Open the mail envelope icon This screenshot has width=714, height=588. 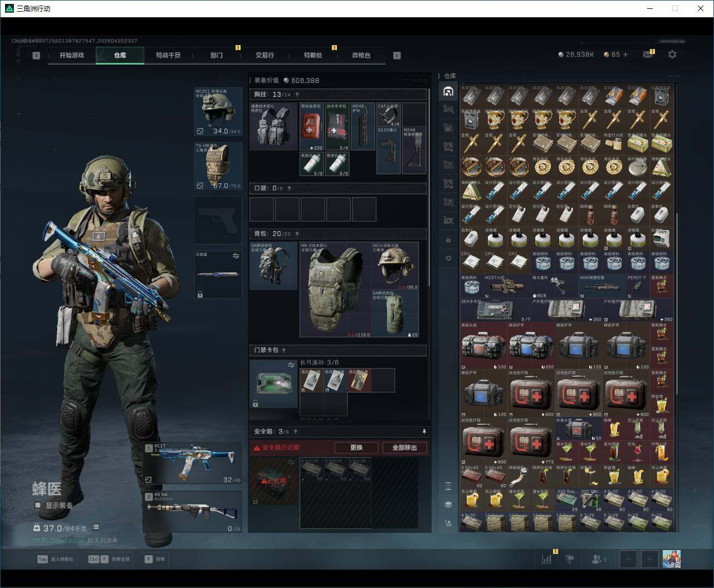click(648, 55)
